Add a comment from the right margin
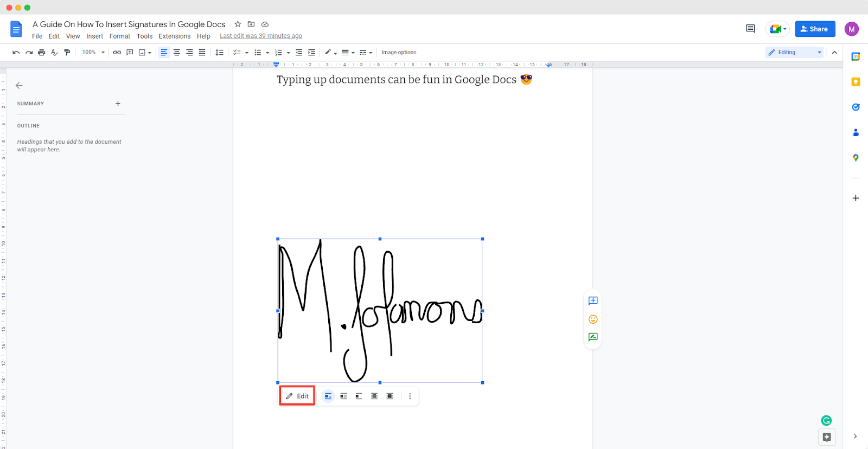The width and height of the screenshot is (868, 449). pyautogui.click(x=593, y=301)
